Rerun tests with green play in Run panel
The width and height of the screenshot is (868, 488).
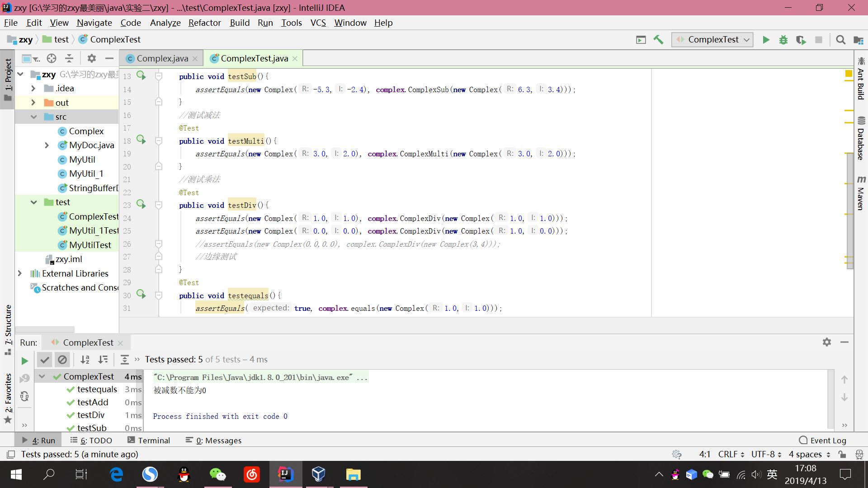[x=24, y=361]
